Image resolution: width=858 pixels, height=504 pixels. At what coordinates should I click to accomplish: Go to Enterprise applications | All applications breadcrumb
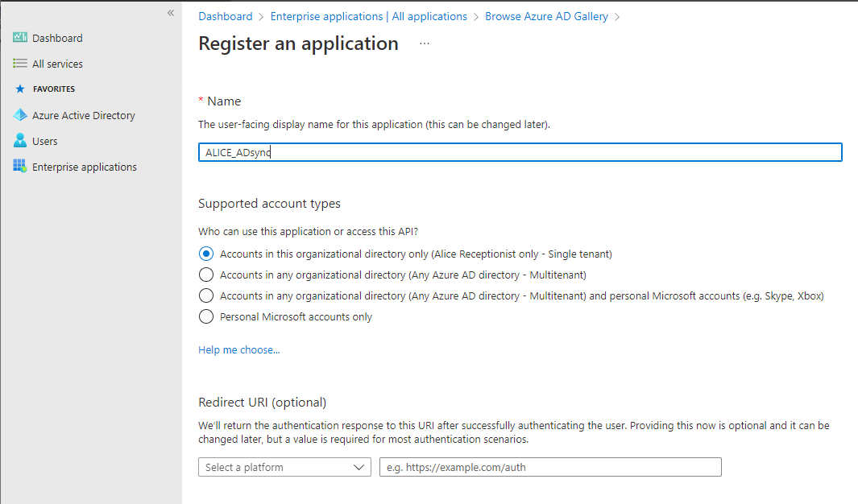[x=369, y=16]
